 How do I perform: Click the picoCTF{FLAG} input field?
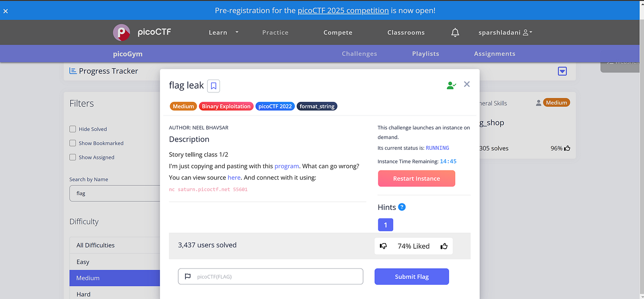[x=270, y=276]
